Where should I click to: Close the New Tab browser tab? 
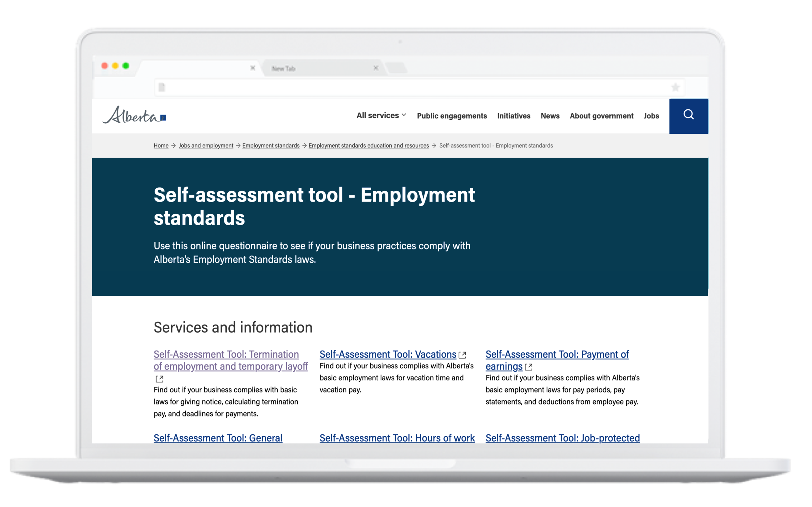tap(376, 68)
